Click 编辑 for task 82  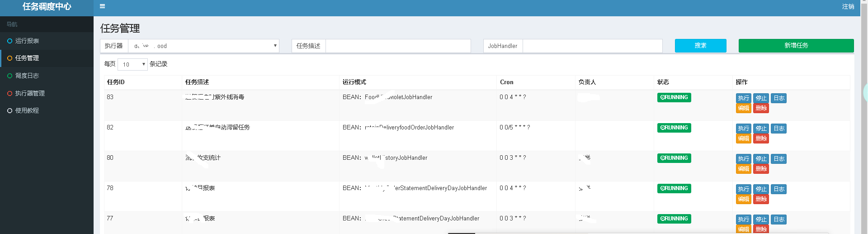tap(744, 138)
